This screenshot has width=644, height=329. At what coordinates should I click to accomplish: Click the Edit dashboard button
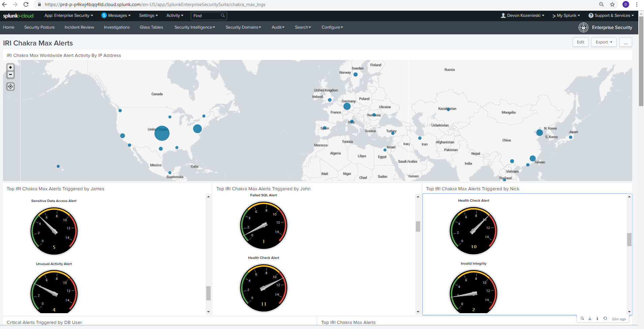tap(580, 42)
